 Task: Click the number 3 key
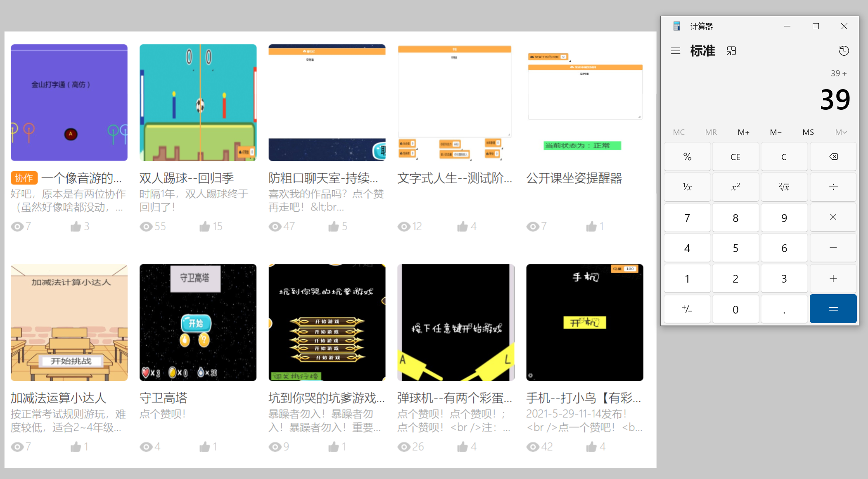pos(784,278)
